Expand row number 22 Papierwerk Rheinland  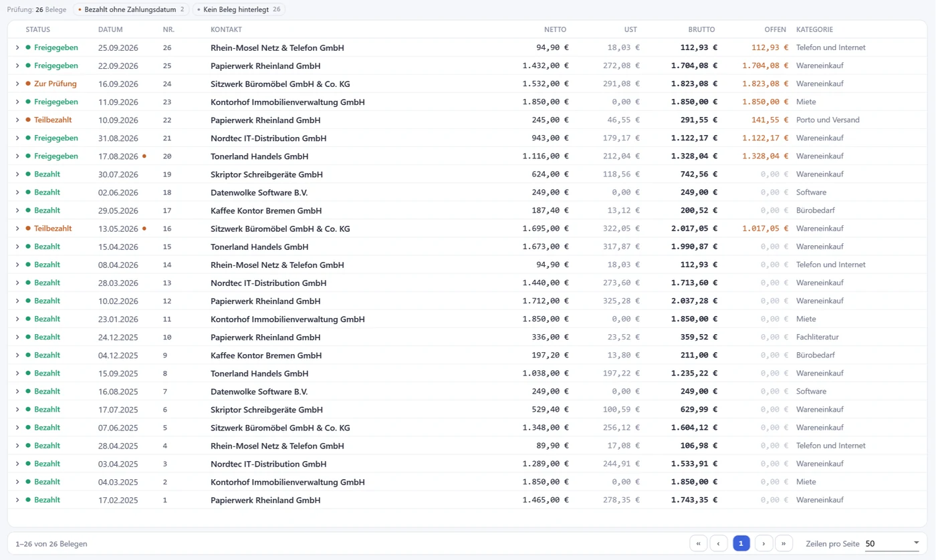coord(17,120)
